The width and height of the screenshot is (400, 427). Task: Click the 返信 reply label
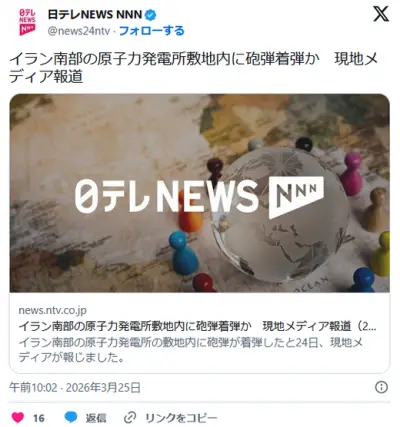tap(96, 418)
